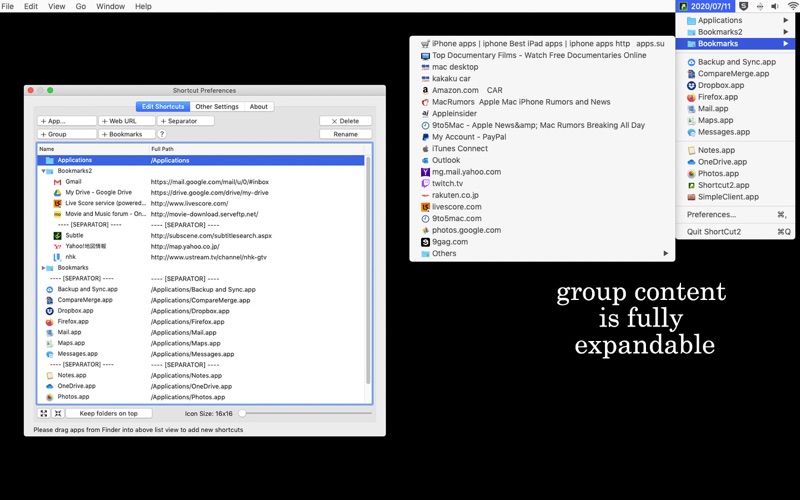Click the Name column header
800x500 pixels.
pyautogui.click(x=93, y=149)
